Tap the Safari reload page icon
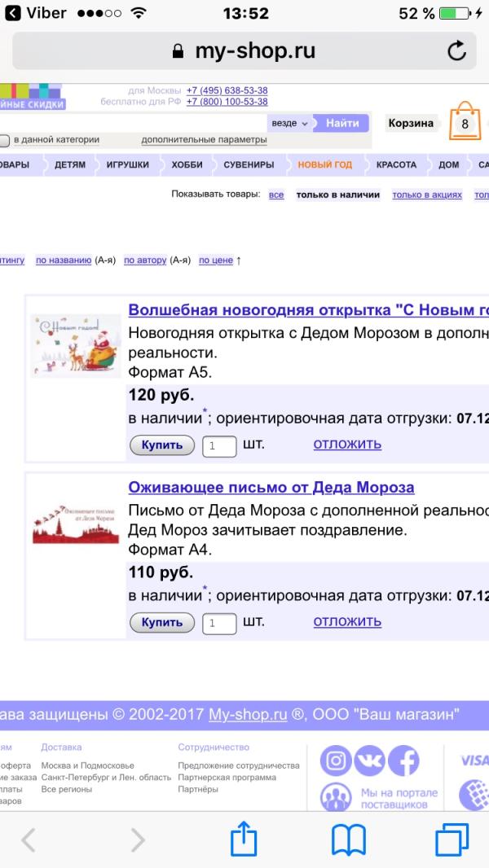The image size is (489, 868). click(x=457, y=51)
